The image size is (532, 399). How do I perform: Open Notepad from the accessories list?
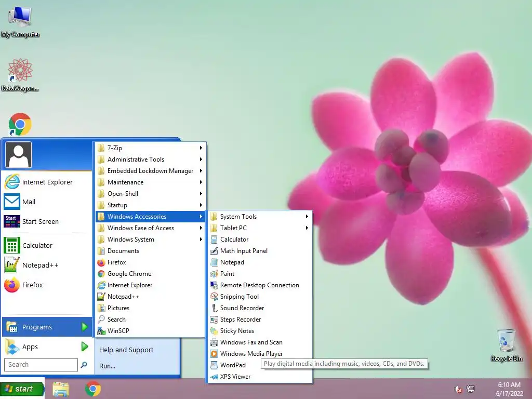coord(260,262)
